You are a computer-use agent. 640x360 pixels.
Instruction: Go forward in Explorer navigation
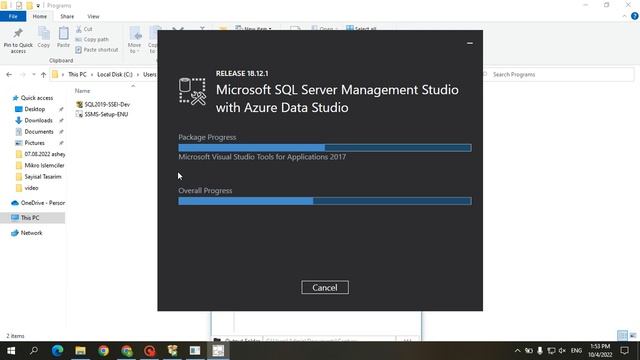pyautogui.click(x=22, y=75)
